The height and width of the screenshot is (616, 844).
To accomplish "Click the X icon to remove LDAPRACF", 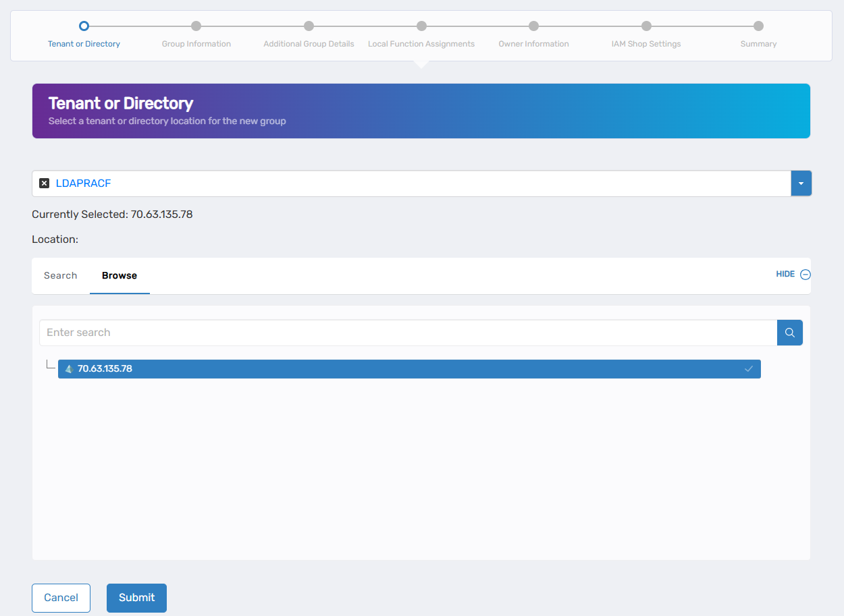I will point(44,183).
